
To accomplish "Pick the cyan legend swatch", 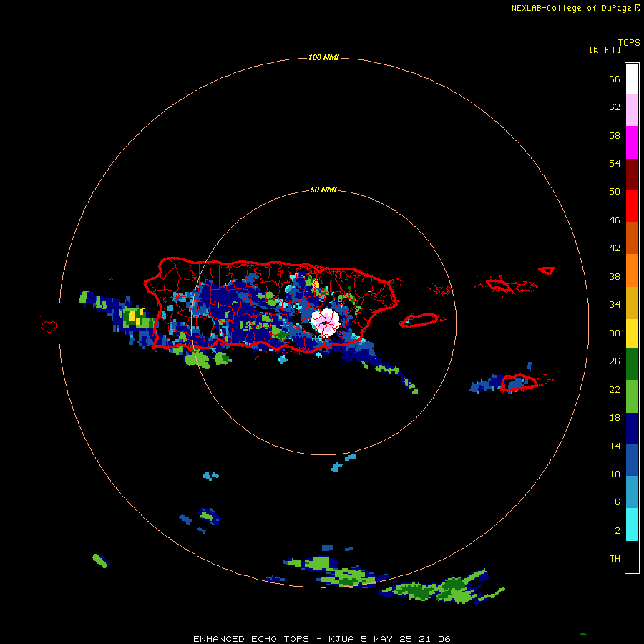I will click(632, 525).
